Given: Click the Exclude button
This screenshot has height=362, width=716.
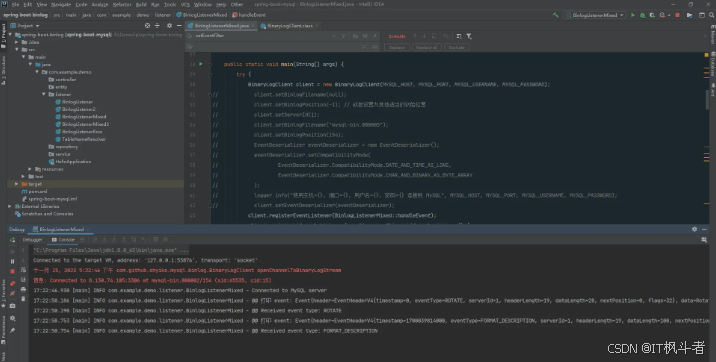Looking at the screenshot, I should point(457,47).
